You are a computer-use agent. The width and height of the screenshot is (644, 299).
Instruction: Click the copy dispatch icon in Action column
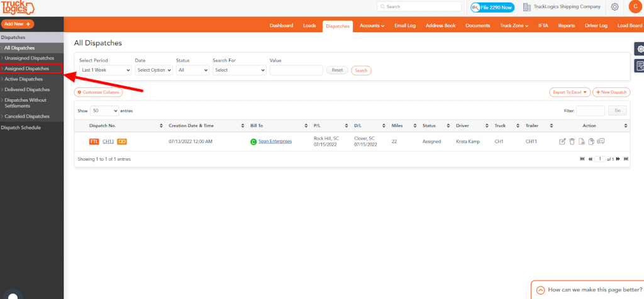[x=591, y=141]
